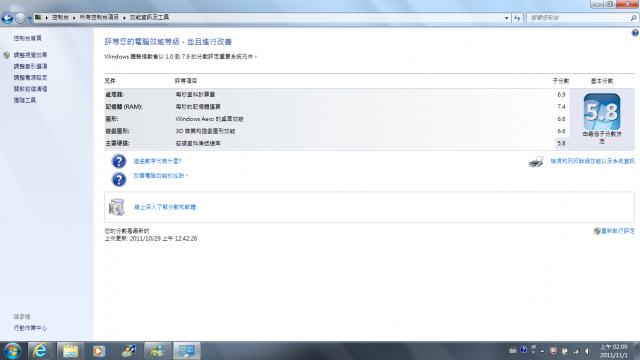Open the address bar history dropdown arrow
Image resolution: width=640 pixels, height=360 pixels.
click(507, 18)
